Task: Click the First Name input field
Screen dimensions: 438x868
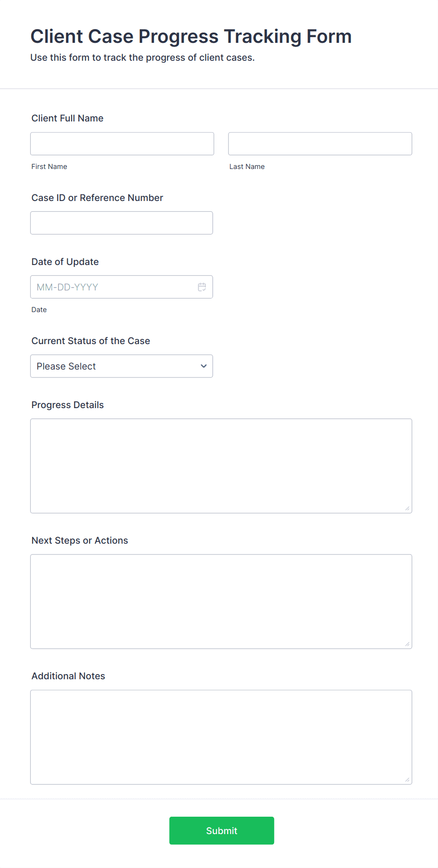Action: point(122,144)
